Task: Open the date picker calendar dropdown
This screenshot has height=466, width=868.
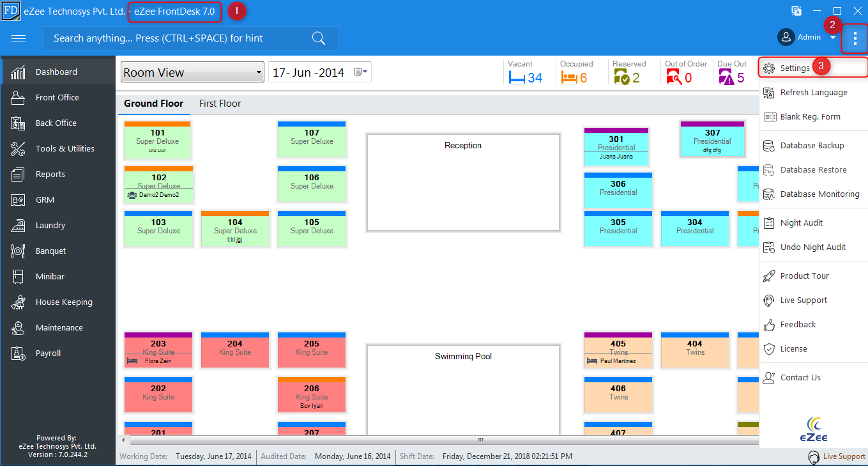Action: (362, 72)
